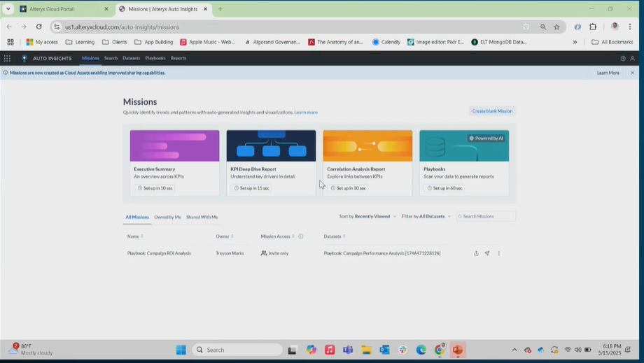Sort table by Name column arrows
The width and height of the screenshot is (644, 363).
pyautogui.click(x=142, y=236)
